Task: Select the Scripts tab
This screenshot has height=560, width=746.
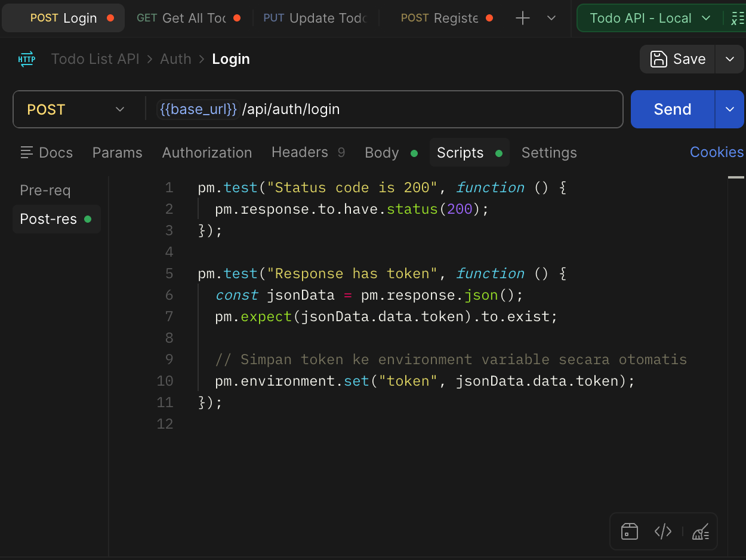Action: click(469, 153)
